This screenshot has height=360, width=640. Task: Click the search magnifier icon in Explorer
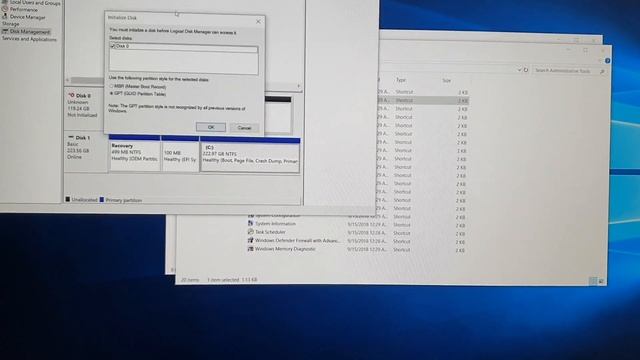point(602,71)
